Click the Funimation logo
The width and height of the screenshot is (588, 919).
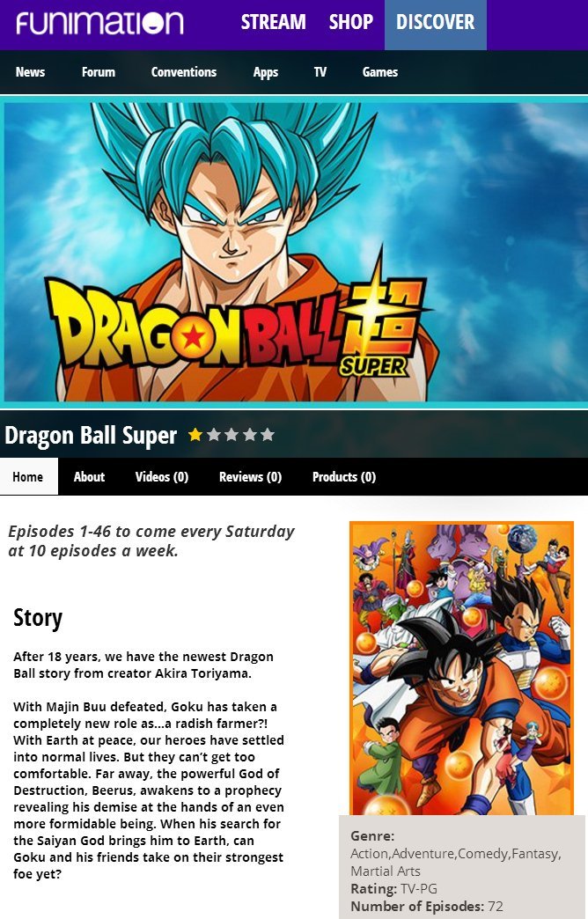click(99, 23)
